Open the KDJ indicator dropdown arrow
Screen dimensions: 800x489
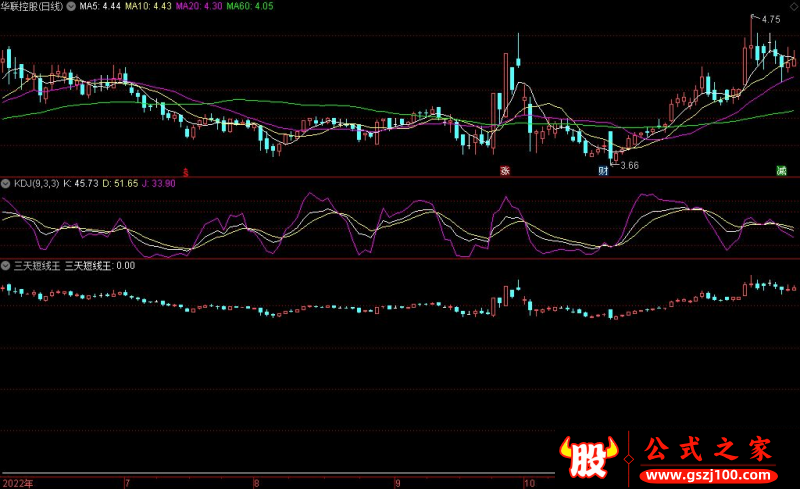pyautogui.click(x=5, y=184)
